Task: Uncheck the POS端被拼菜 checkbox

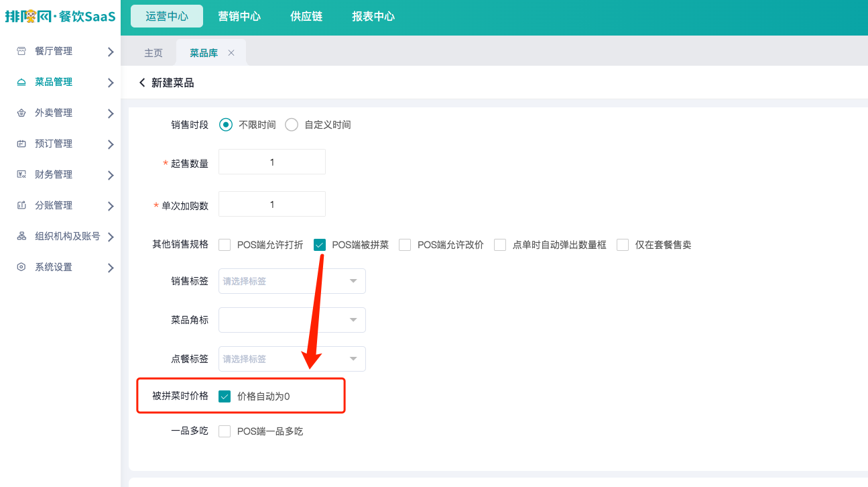Action: pyautogui.click(x=320, y=245)
